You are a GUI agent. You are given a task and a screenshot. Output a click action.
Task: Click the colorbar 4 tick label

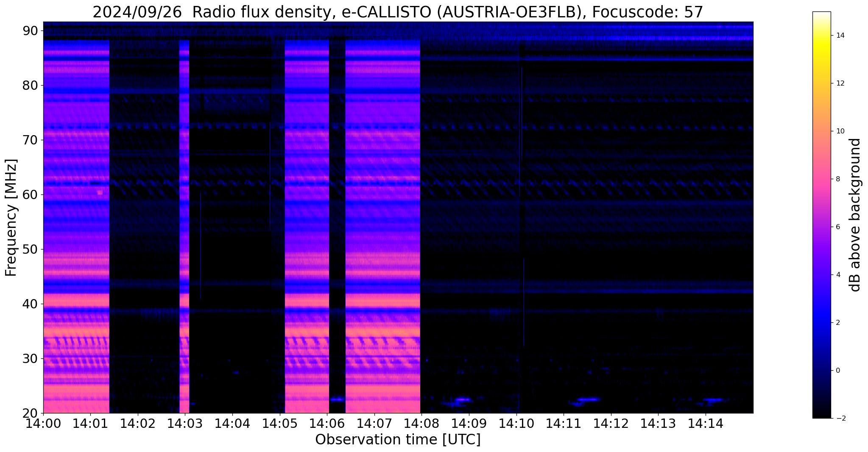point(837,275)
